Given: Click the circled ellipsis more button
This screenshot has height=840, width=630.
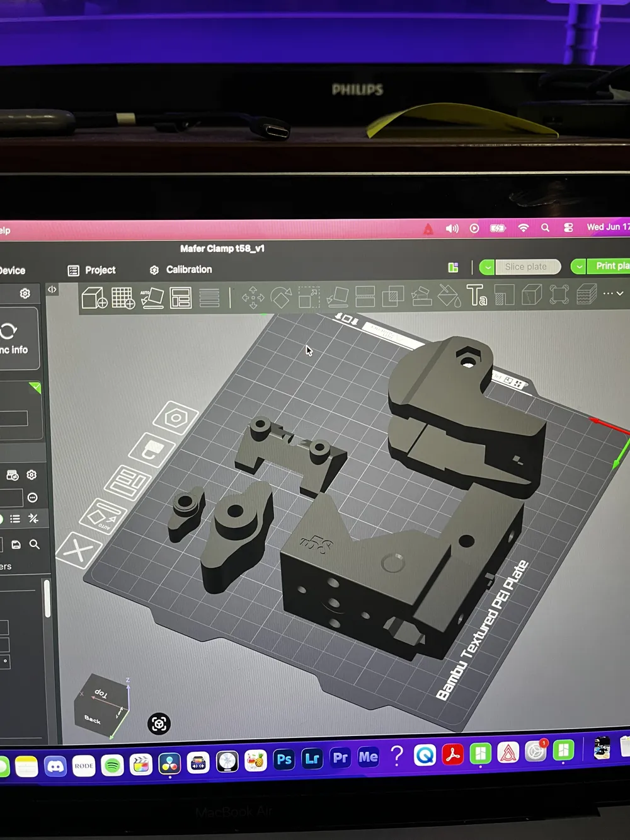Looking at the screenshot, I should tap(32, 498).
